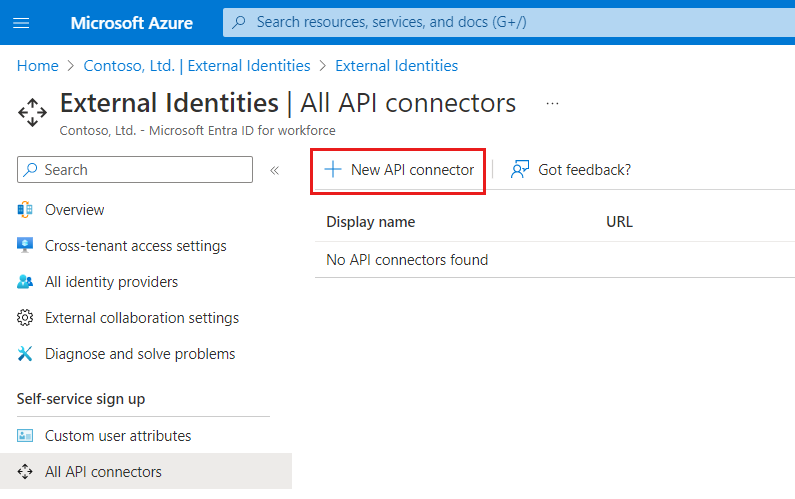Open the ellipsis more options next to title
Image resolution: width=795 pixels, height=499 pixels.
pyautogui.click(x=552, y=103)
